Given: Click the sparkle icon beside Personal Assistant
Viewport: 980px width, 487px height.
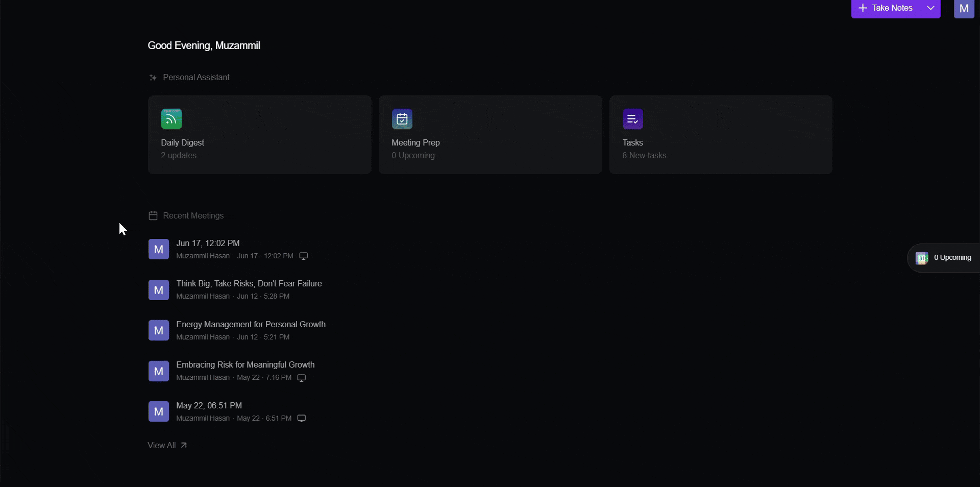Looking at the screenshot, I should [153, 78].
